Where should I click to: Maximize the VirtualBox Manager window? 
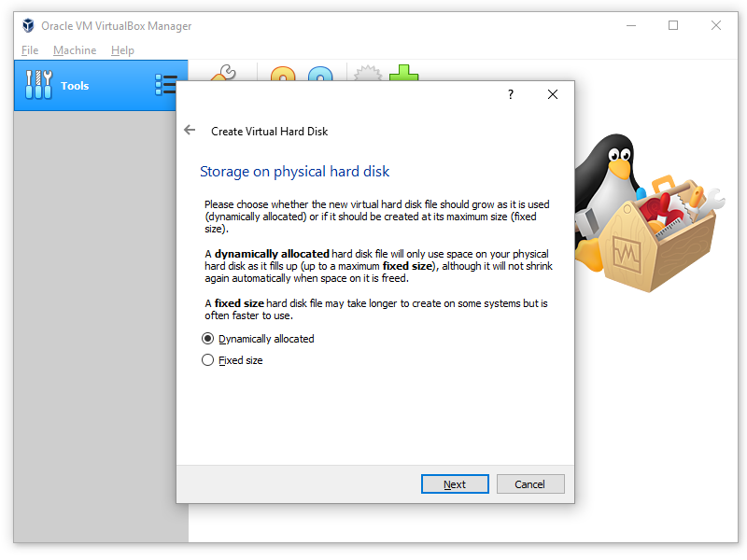[673, 26]
